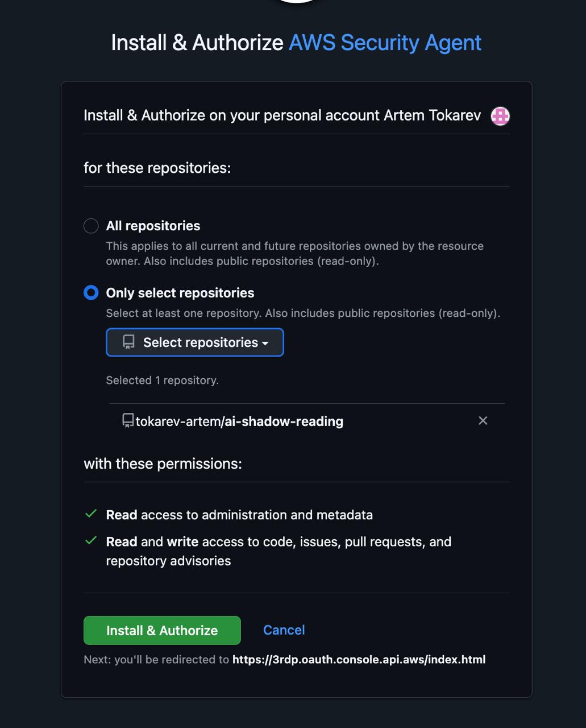Cancel the installation via the Cancel link

pyautogui.click(x=284, y=630)
